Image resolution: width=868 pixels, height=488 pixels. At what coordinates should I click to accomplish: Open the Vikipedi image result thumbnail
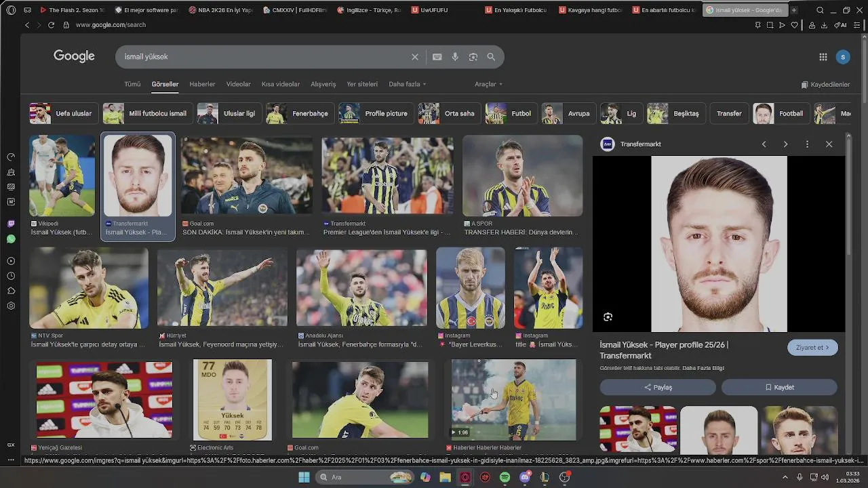62,176
